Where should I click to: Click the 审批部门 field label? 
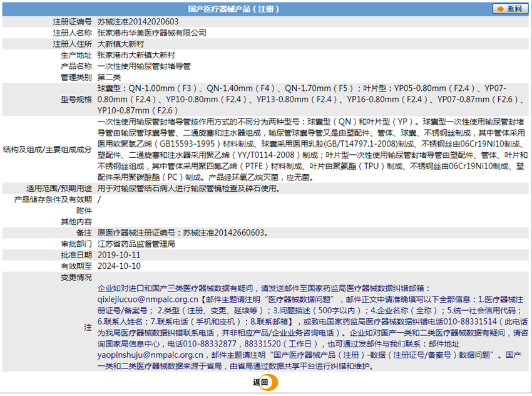click(76, 244)
